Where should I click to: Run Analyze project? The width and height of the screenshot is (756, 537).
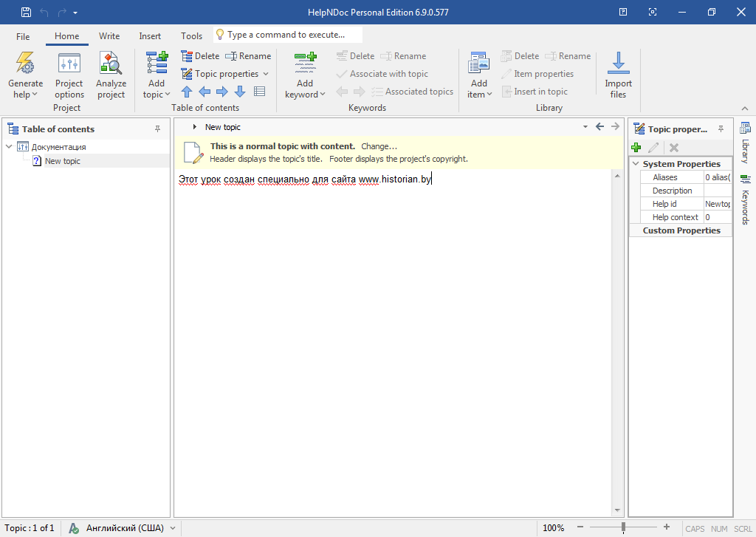tap(111, 75)
